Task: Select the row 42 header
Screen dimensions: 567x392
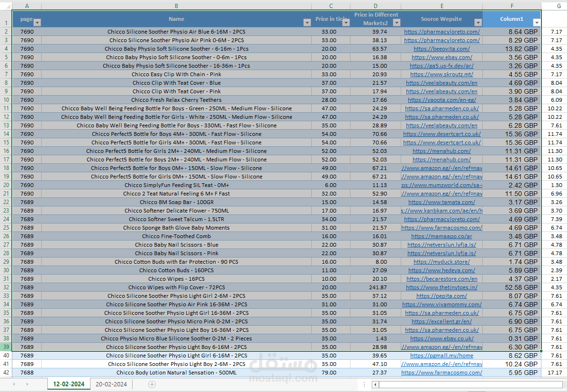Action: point(6,373)
